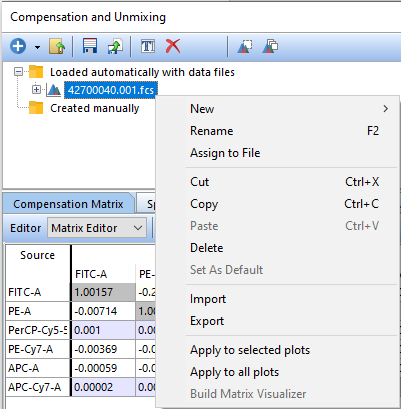The width and height of the screenshot is (401, 409).
Task: Open the dropdown arrow next to the plus icon
Action: pyautogui.click(x=37, y=47)
